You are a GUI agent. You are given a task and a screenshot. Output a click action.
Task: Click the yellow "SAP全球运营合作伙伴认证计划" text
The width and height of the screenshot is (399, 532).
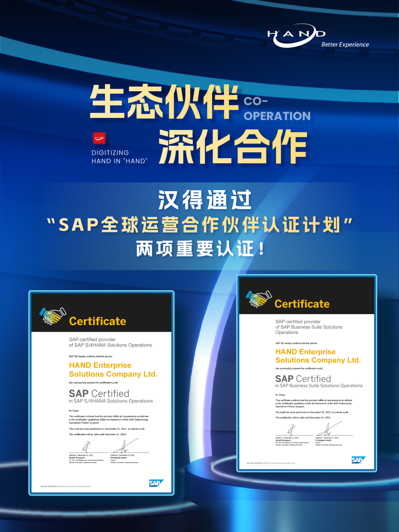click(199, 225)
